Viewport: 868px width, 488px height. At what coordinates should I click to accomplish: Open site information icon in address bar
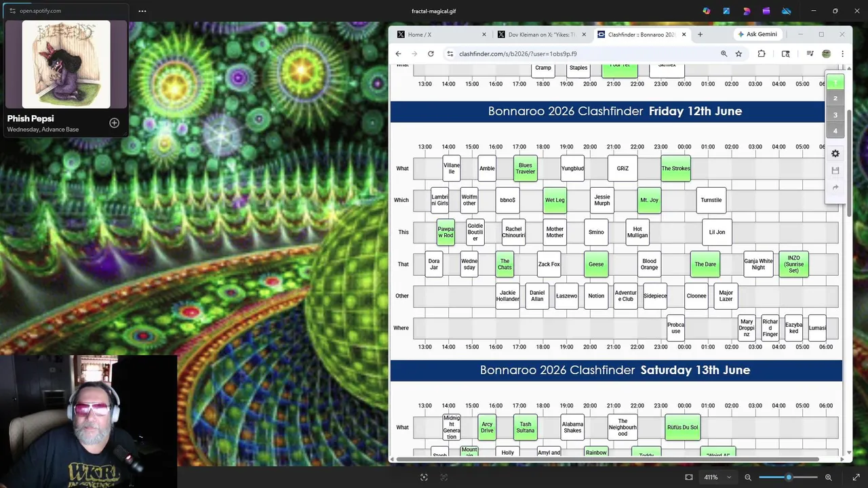450,54
